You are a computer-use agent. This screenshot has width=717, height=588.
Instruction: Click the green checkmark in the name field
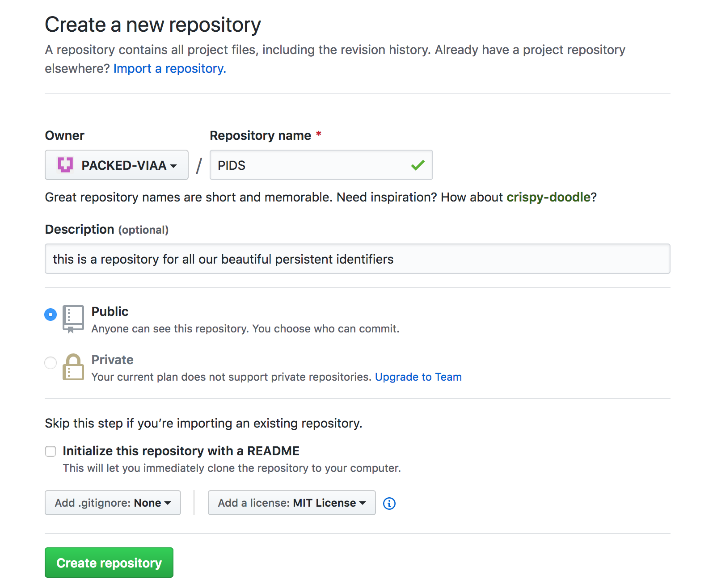click(418, 165)
